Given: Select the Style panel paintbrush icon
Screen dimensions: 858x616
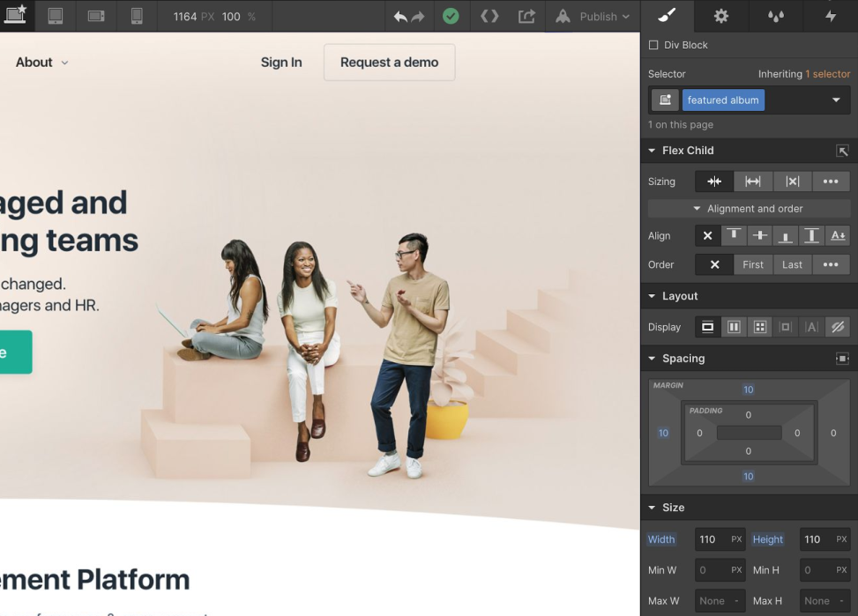Looking at the screenshot, I should point(667,16).
